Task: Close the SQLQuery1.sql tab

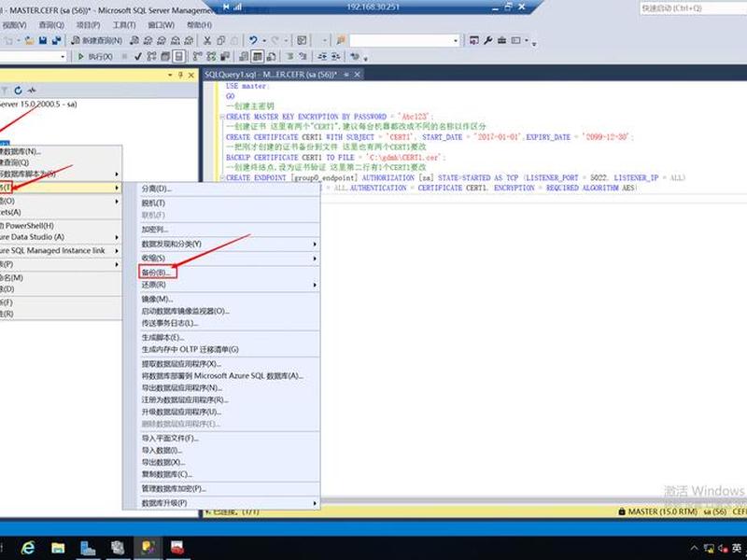Action: tap(357, 75)
